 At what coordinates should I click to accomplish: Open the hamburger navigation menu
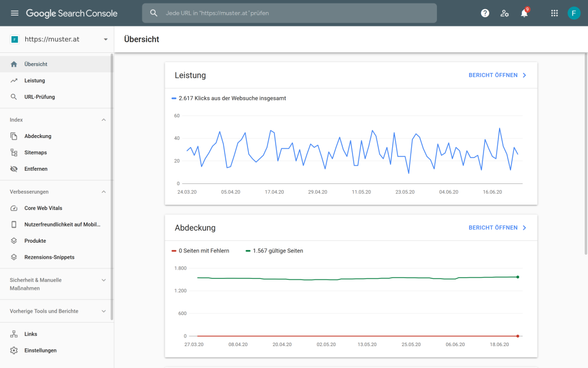click(14, 13)
